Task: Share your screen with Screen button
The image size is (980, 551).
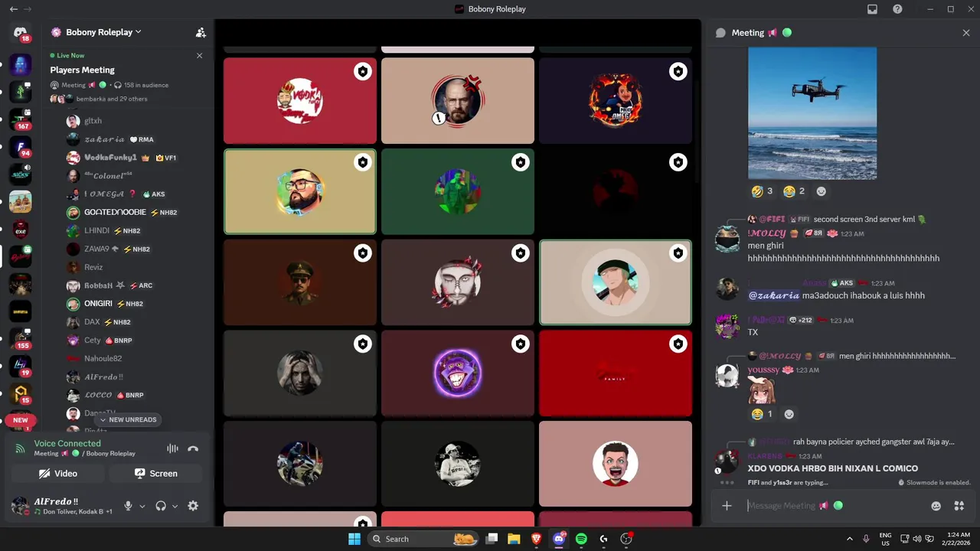Action: pos(156,474)
